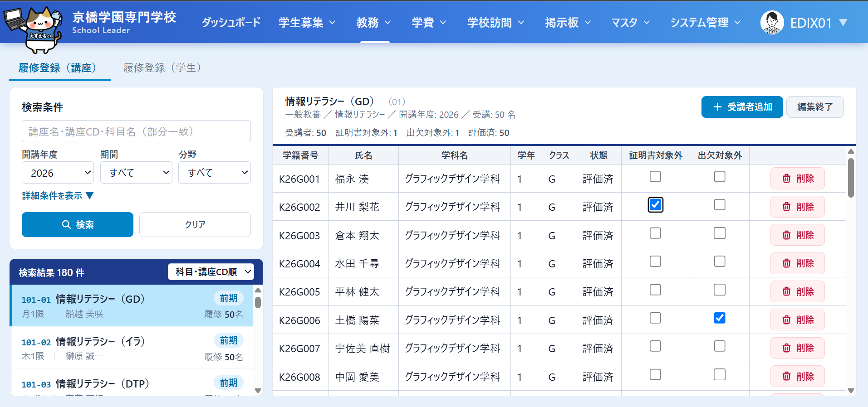Select course 101-03 情報リテラシー(DTP)

click(132, 383)
